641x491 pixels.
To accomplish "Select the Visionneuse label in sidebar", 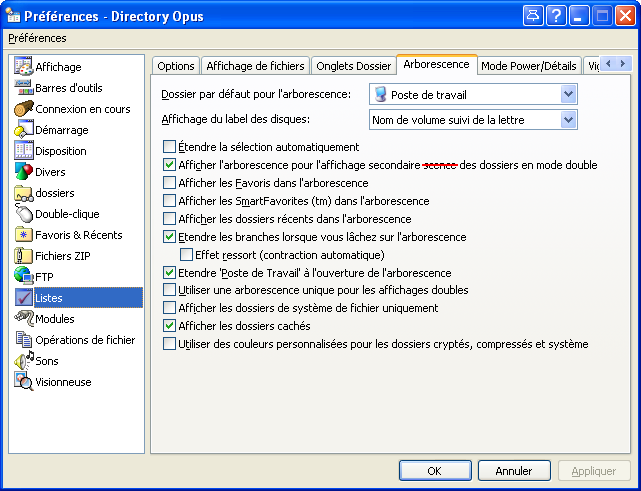I will [x=63, y=382].
